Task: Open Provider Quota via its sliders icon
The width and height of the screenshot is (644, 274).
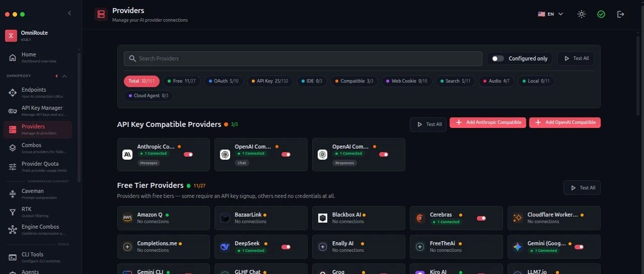Action: (x=13, y=166)
